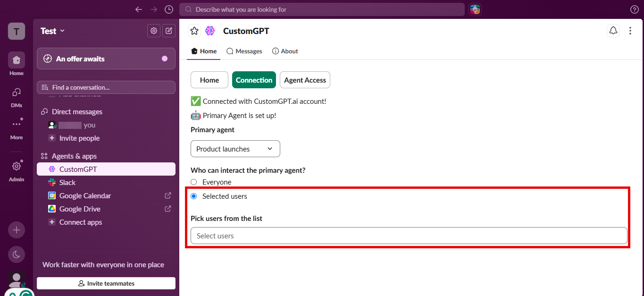Click the green Connection button
Viewport: 644px width, 296px height.
254,80
